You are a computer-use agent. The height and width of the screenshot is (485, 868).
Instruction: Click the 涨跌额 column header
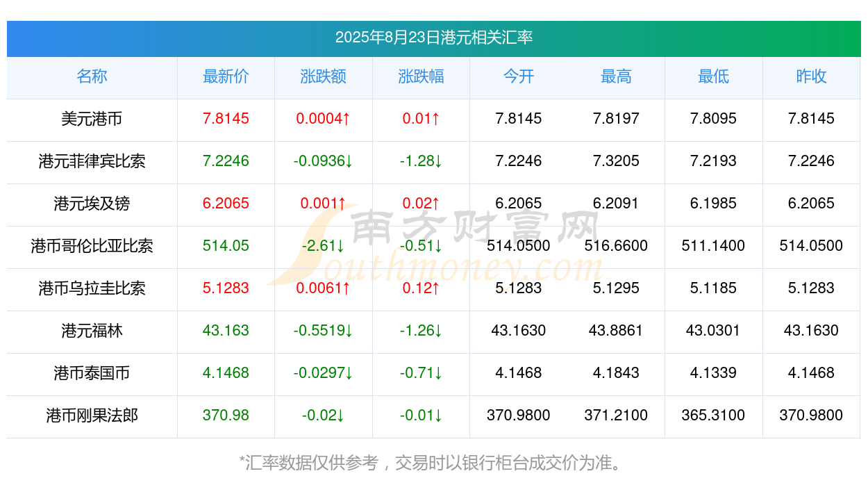click(324, 76)
